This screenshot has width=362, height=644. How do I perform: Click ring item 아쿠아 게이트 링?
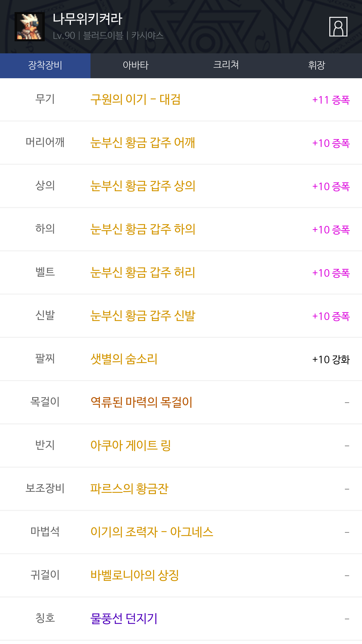point(130,446)
